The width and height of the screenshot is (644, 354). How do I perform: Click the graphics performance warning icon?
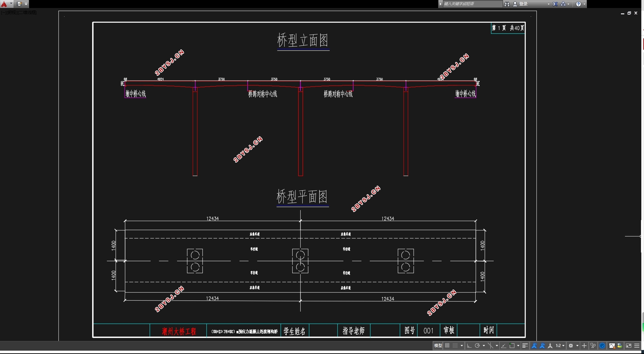[x=612, y=346]
